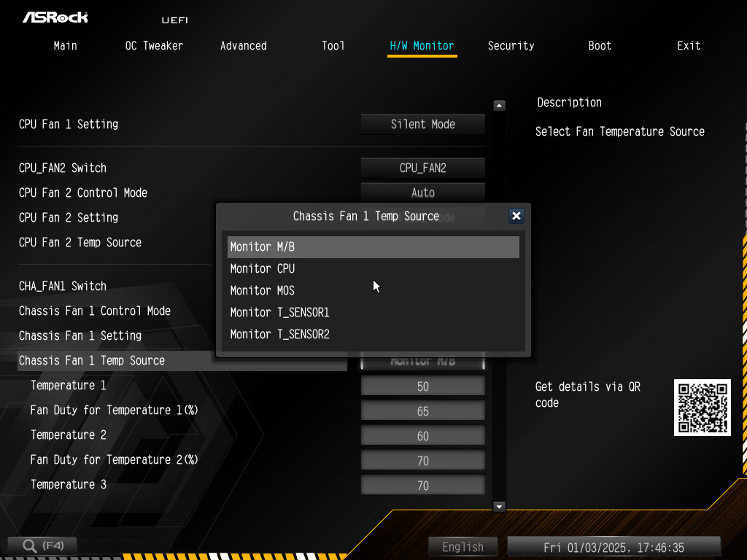Edit Temperature 1 value field
Viewport: 747px width, 560px height.
[x=422, y=386]
